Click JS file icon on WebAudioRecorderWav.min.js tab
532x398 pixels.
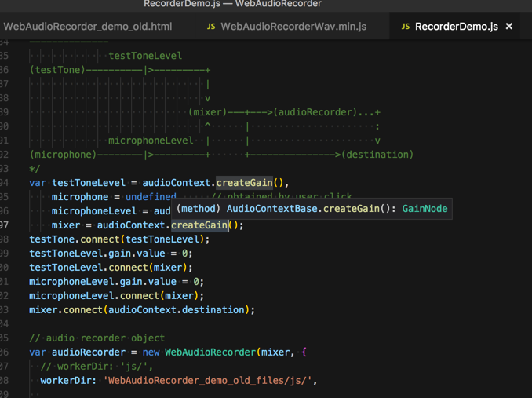tap(211, 27)
